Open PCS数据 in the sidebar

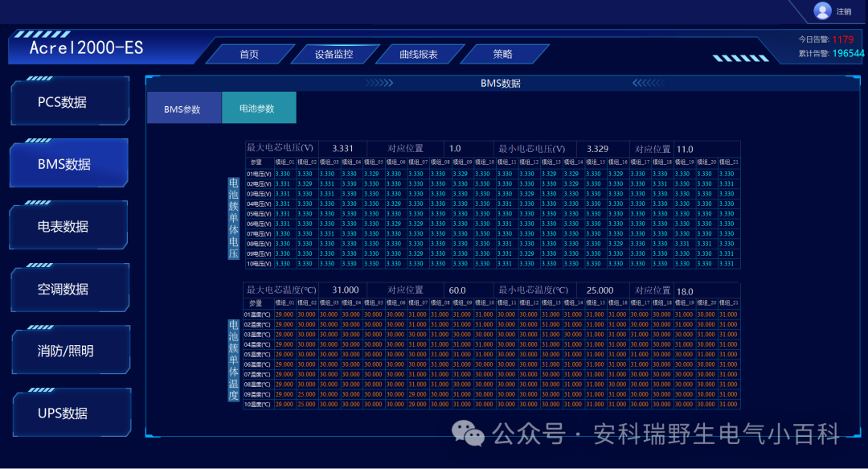click(70, 102)
